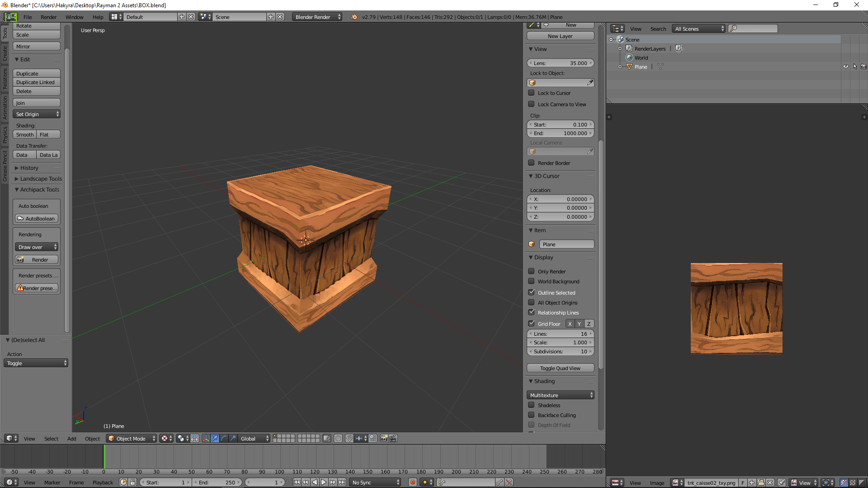
Task: Disable the Outline Selected checkbox
Action: tap(532, 293)
